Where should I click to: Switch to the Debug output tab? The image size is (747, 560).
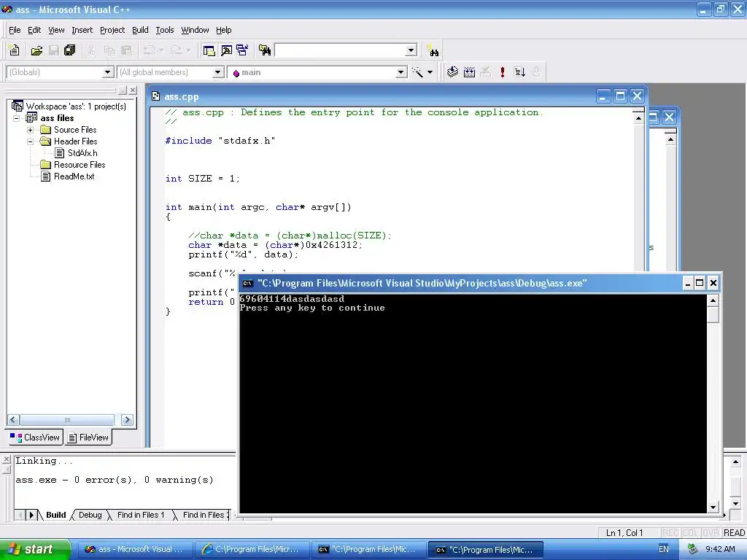pos(90,515)
